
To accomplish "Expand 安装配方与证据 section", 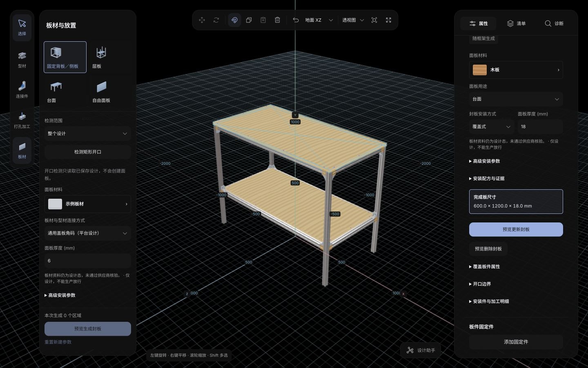I will (x=487, y=179).
